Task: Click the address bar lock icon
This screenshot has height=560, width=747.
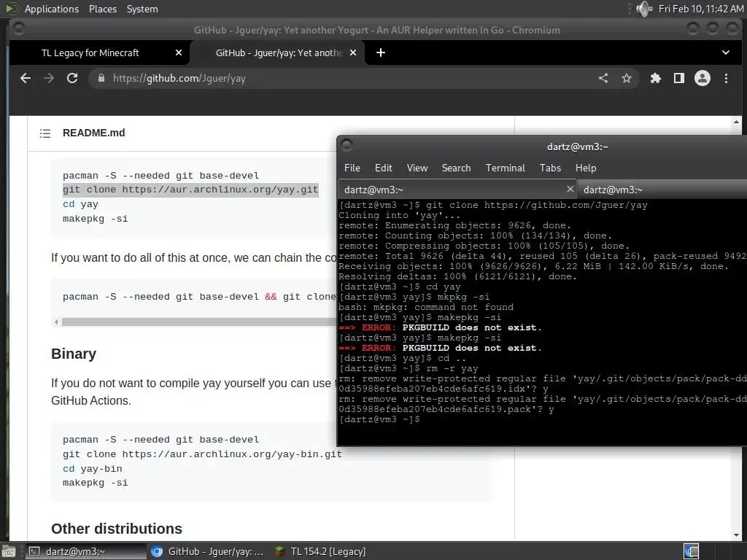Action: click(101, 78)
